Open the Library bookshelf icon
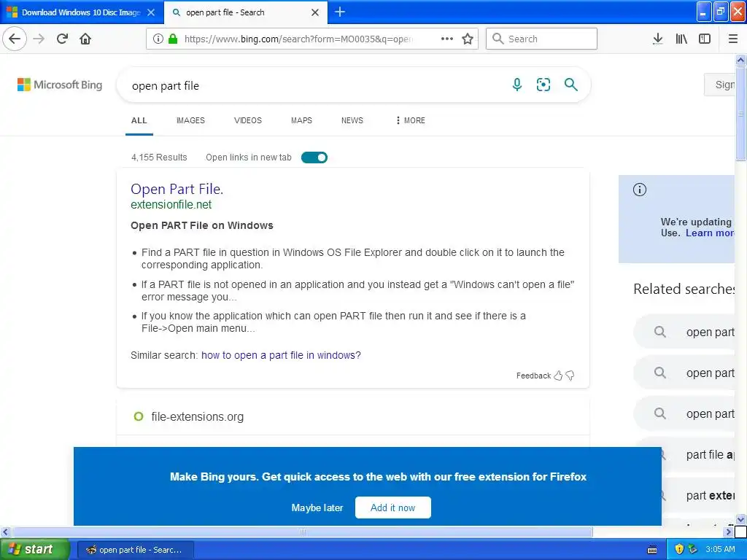 681,39
